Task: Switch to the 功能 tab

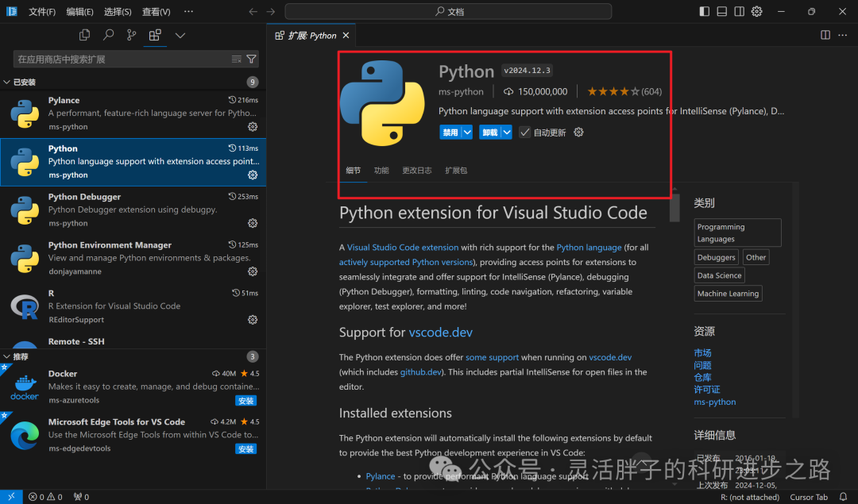Action: pyautogui.click(x=381, y=171)
